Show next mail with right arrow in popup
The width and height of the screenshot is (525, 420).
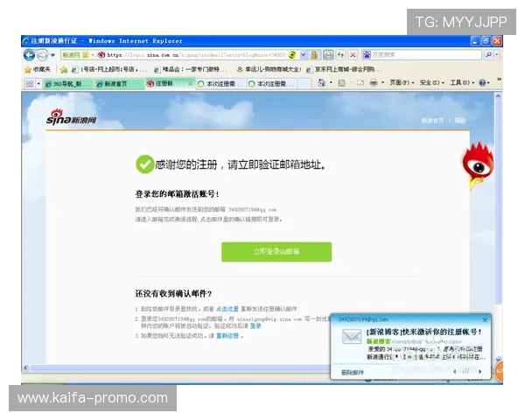point(479,371)
